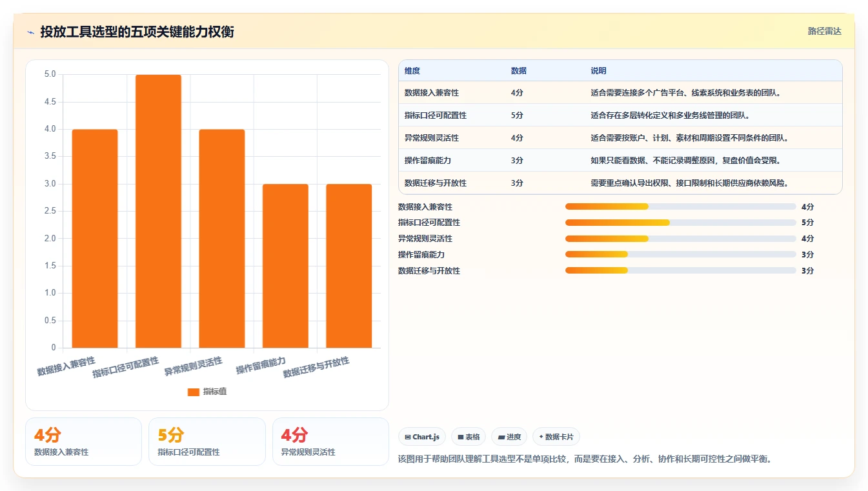Open the 4分 异常规则灵活性 summary card

click(330, 441)
